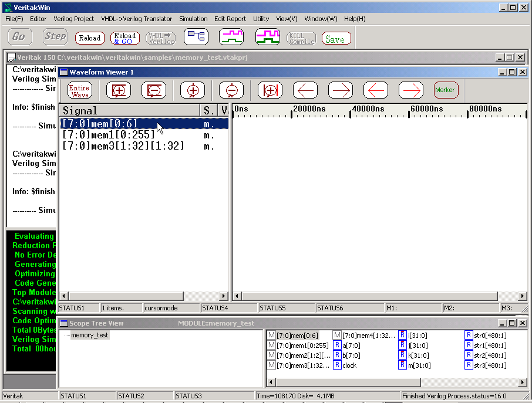Click the Reload button
532x403 pixels.
coord(90,38)
